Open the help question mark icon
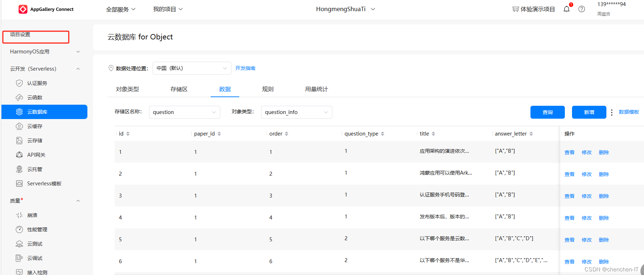 (582, 9)
